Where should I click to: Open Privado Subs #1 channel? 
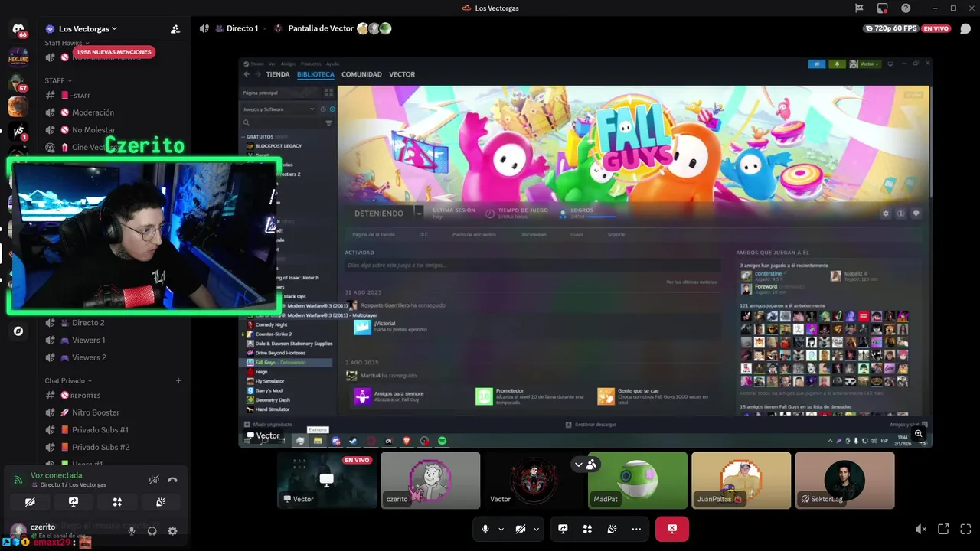pos(100,430)
